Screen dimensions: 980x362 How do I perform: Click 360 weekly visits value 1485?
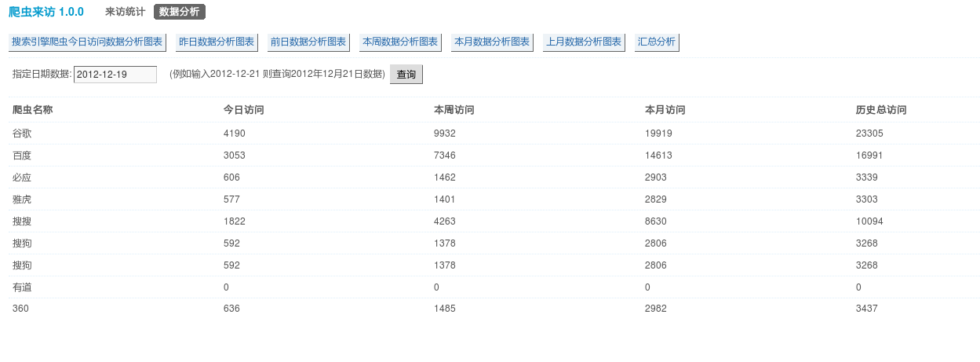(445, 309)
